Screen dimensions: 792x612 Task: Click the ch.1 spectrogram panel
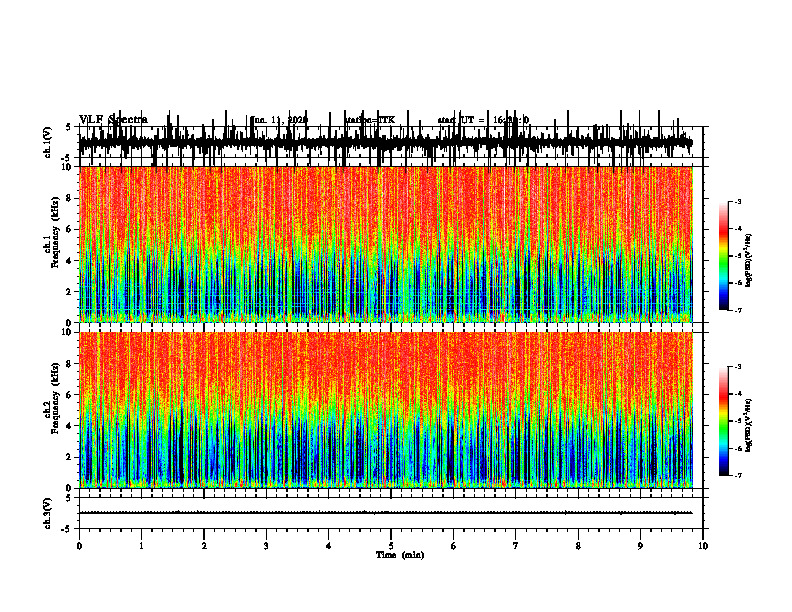pos(385,244)
